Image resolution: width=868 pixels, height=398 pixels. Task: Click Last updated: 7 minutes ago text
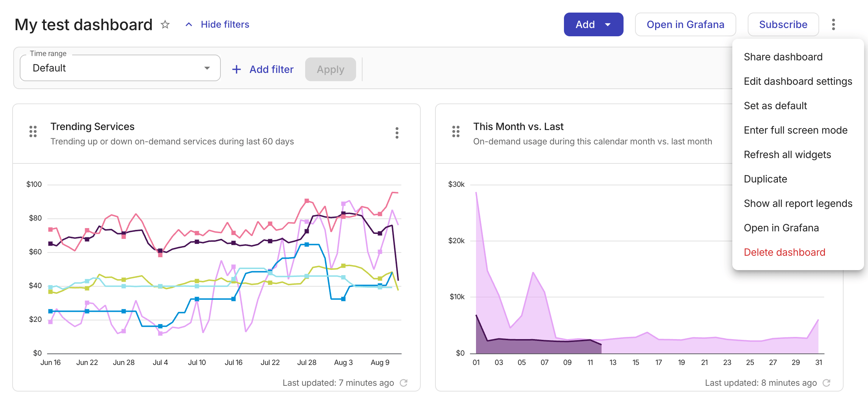pos(338,383)
